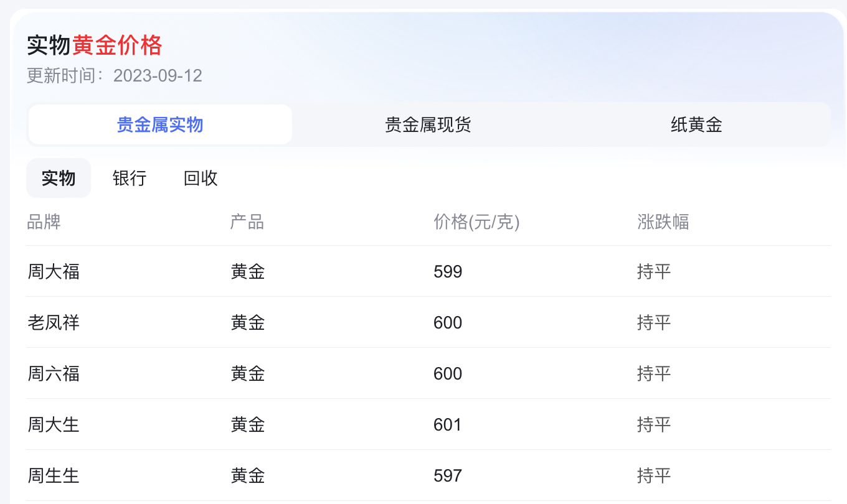Click the 价格(元/克) column header
The width and height of the screenshot is (847, 504).
476,222
